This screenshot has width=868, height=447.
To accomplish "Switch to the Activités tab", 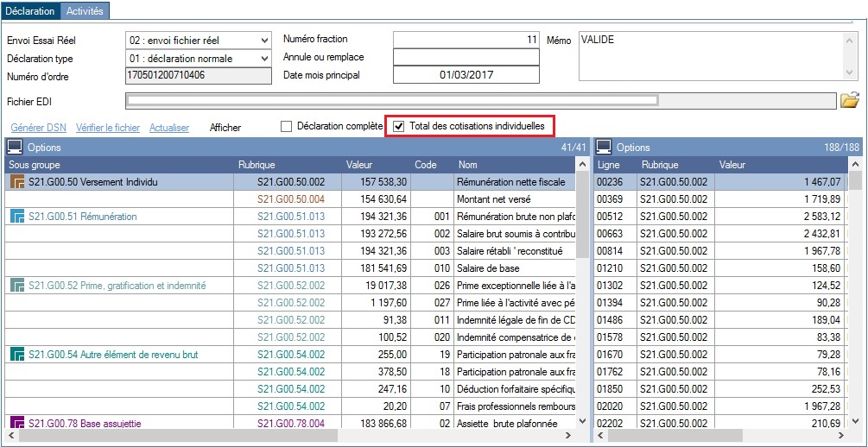I will pos(85,11).
